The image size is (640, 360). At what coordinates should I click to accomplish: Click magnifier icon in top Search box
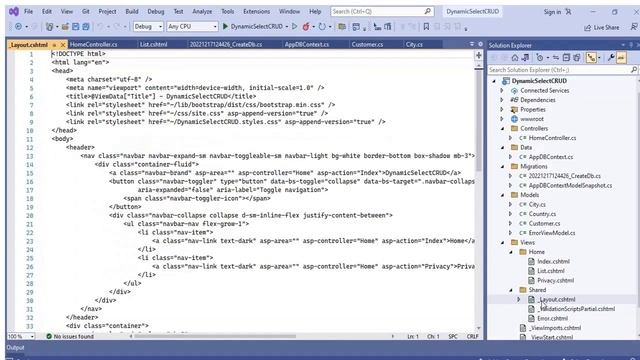[427, 11]
